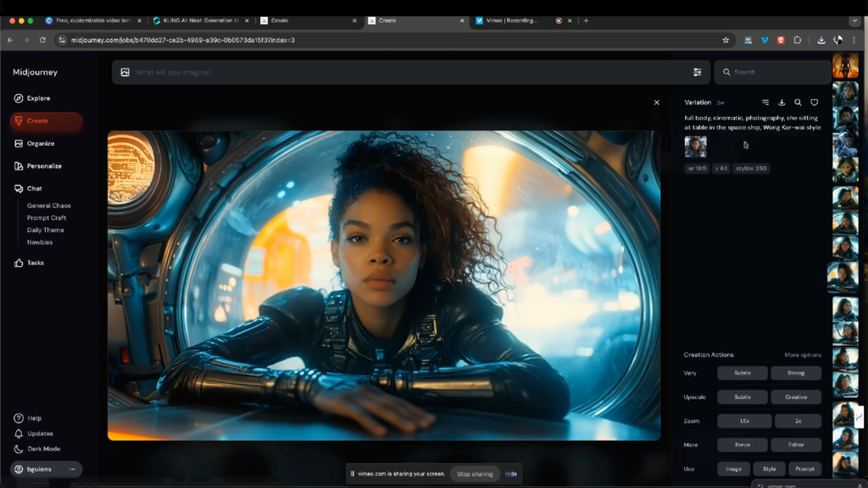Viewport: 868px width, 488px height.
Task: Select the reference image thumbnail under the prompt
Action: [x=695, y=147]
